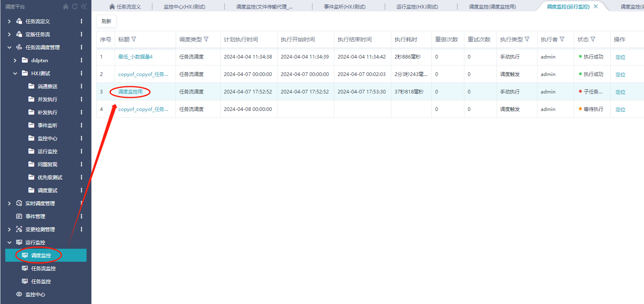Close the 调度监控(运行监控) tab
This screenshot has height=304, width=644.
[x=596, y=7]
